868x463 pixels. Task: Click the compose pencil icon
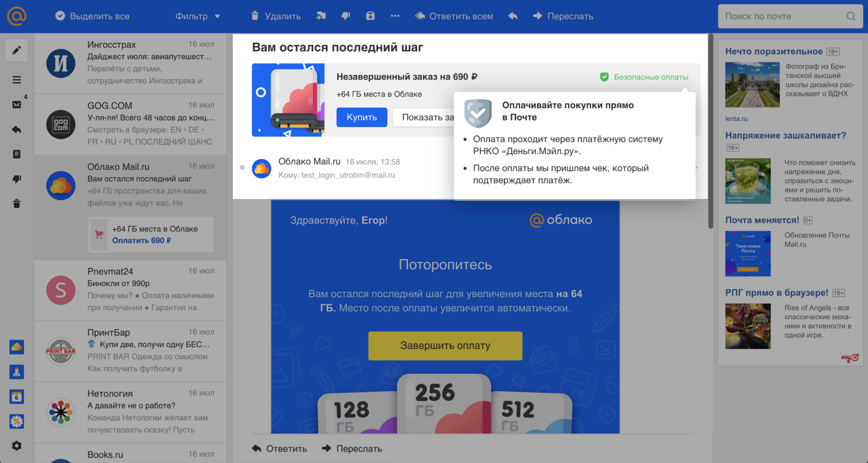tap(16, 50)
